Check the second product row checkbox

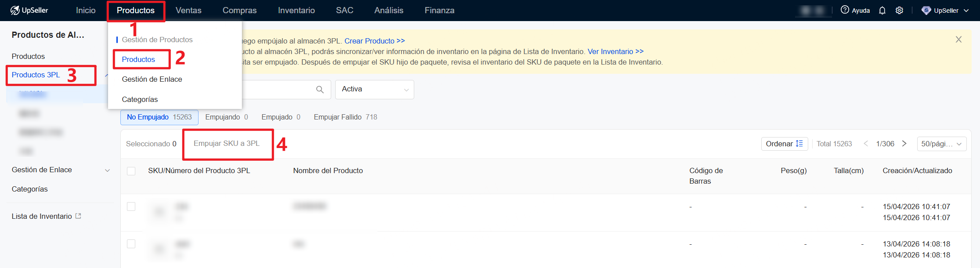[131, 244]
